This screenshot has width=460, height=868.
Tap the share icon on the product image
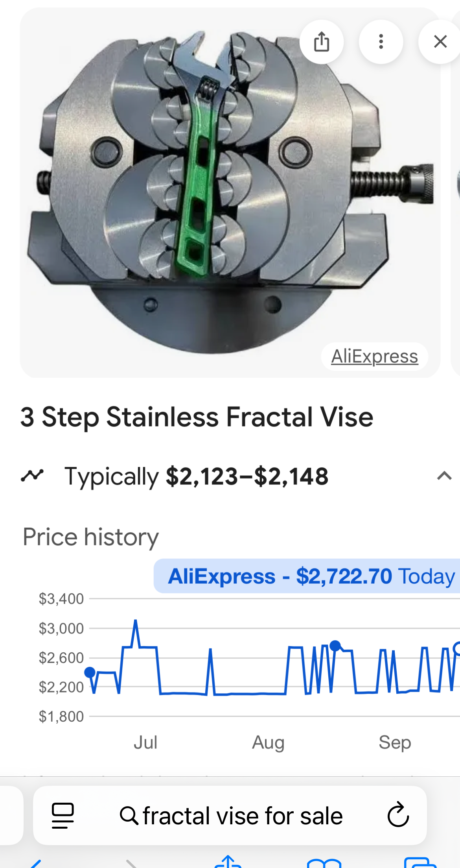click(321, 42)
